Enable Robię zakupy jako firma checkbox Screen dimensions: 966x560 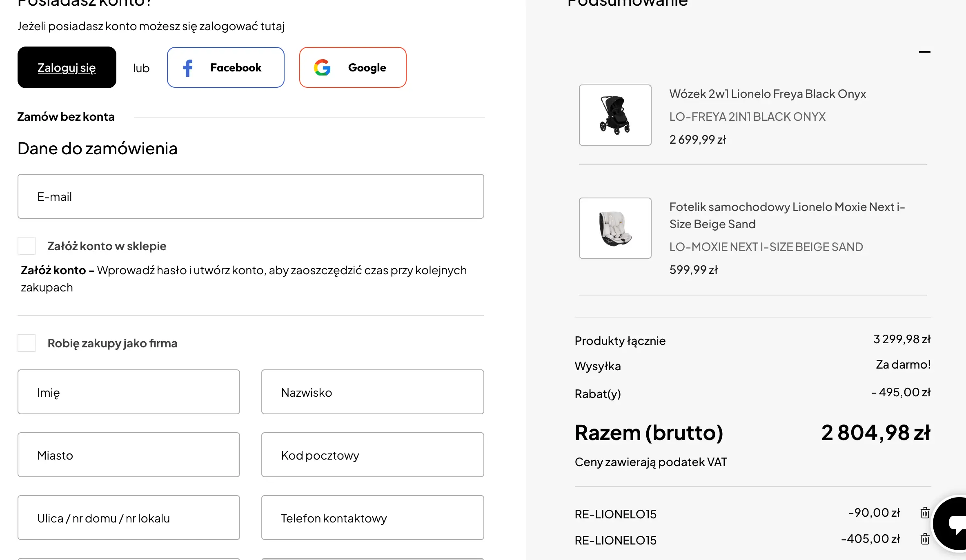pyautogui.click(x=27, y=343)
